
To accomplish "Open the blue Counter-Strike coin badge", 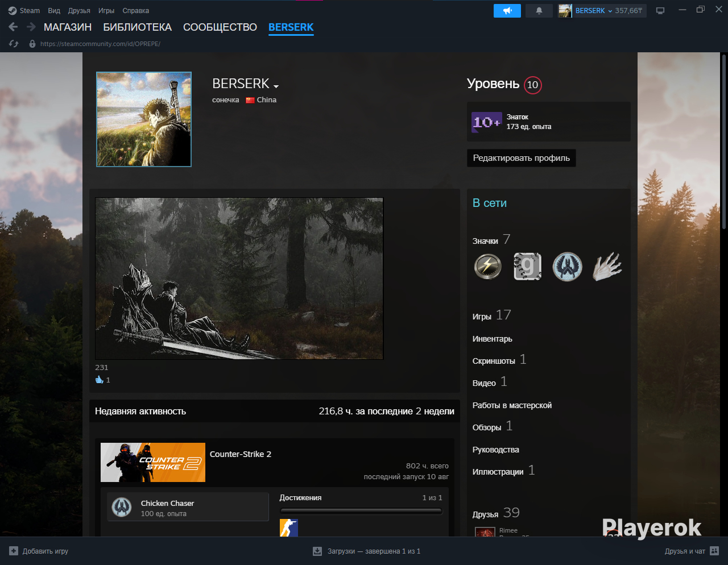I will 568,267.
